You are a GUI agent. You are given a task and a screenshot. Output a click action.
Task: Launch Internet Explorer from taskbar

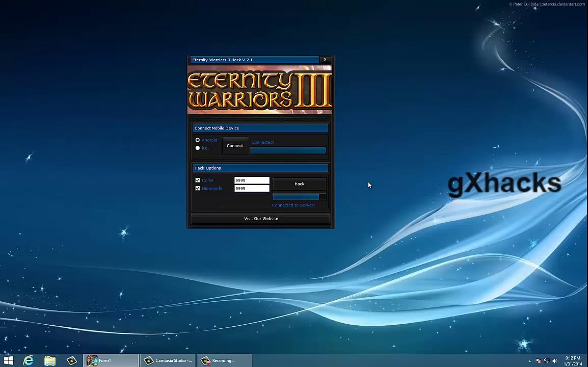coord(29,360)
